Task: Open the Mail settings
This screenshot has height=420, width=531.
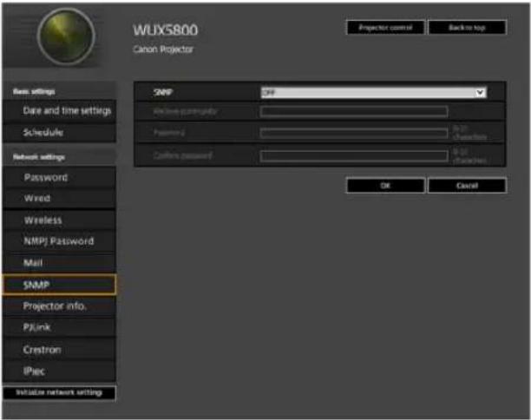Action: pyautogui.click(x=59, y=263)
